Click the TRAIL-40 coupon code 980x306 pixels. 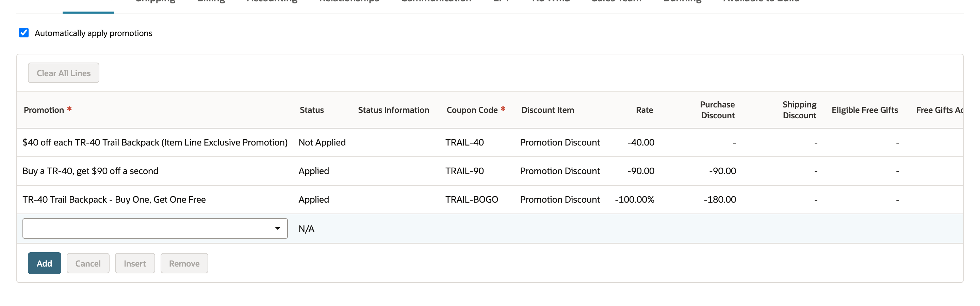pyautogui.click(x=464, y=142)
